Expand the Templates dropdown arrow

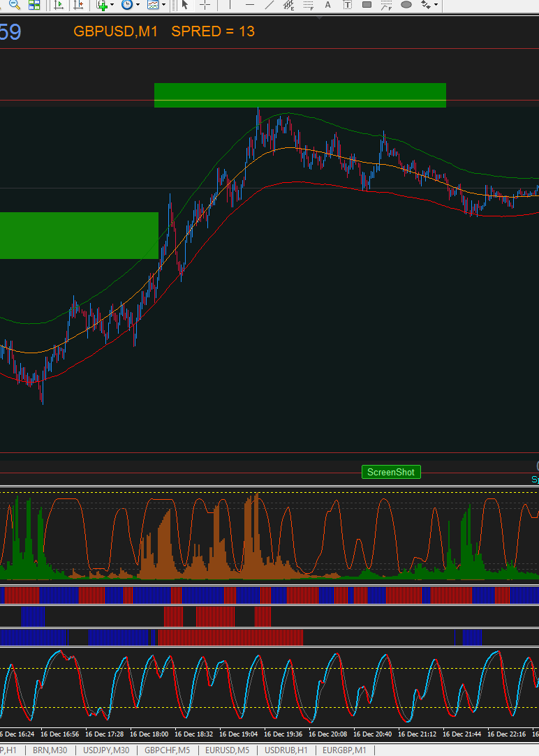click(x=164, y=5)
